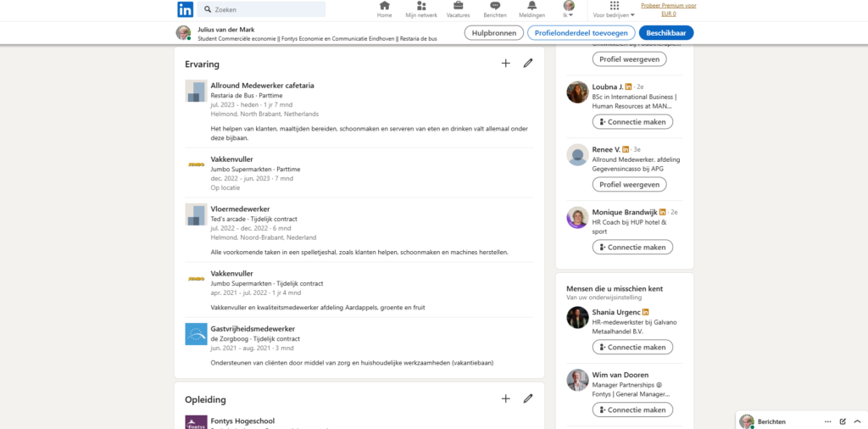Click Restaria de Bus company logo
The height and width of the screenshot is (429, 868).
(196, 91)
